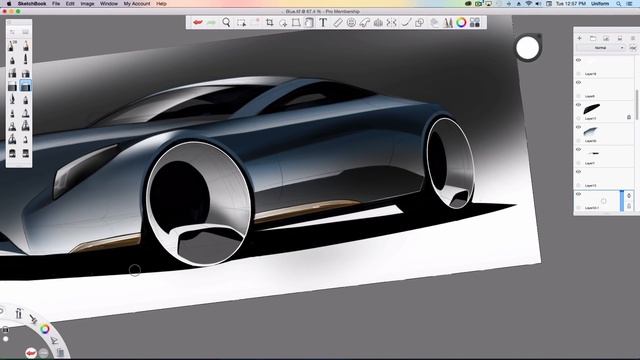Select the Distort tool
Screen dimensions: 640x360
296,22
